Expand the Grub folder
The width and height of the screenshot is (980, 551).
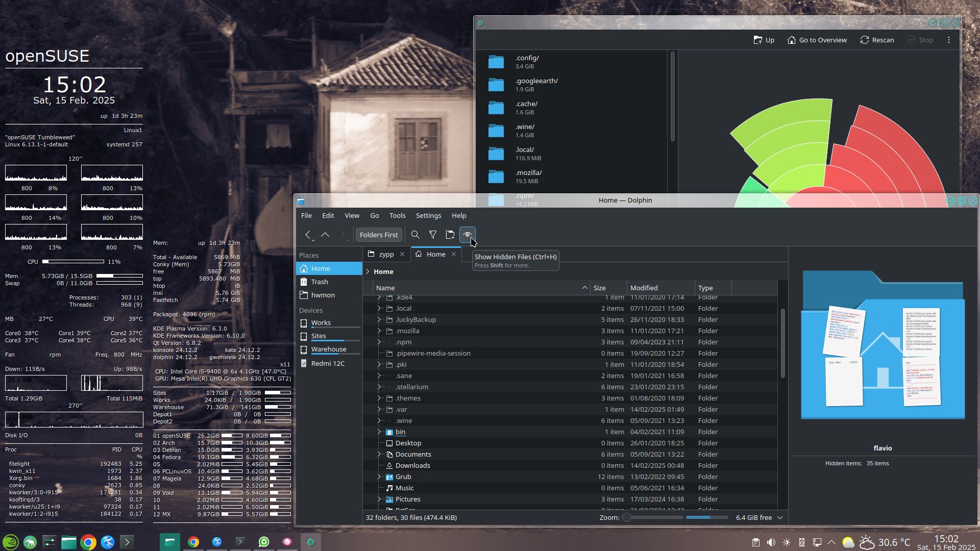[x=379, y=477]
